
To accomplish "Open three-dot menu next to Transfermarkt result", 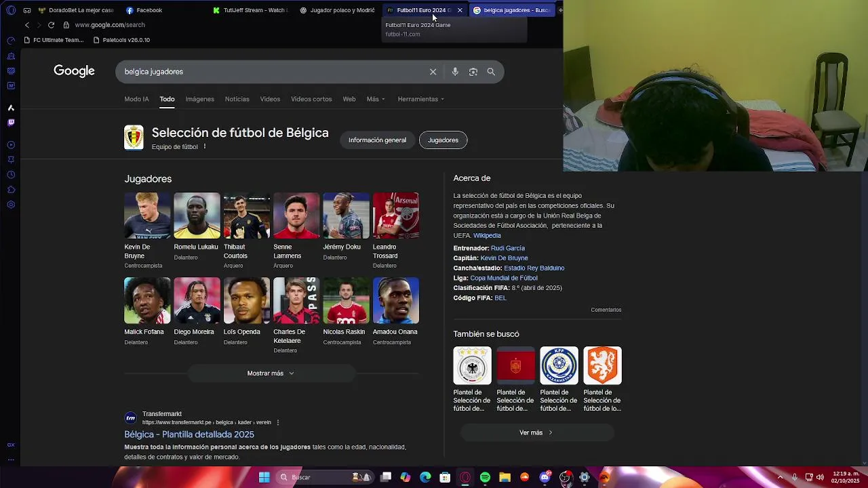I will point(277,422).
